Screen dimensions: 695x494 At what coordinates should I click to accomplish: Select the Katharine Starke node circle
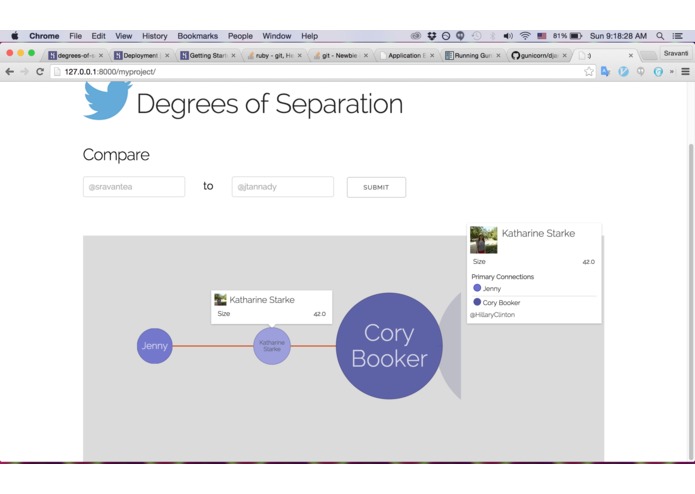pyautogui.click(x=272, y=346)
